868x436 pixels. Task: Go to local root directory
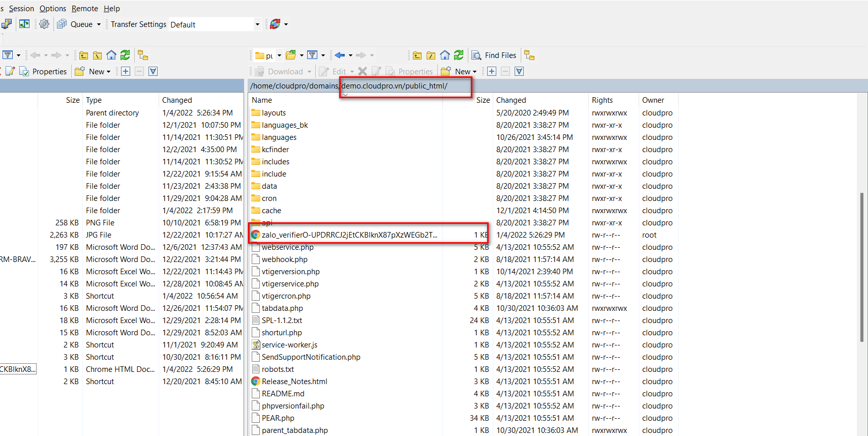(97, 55)
